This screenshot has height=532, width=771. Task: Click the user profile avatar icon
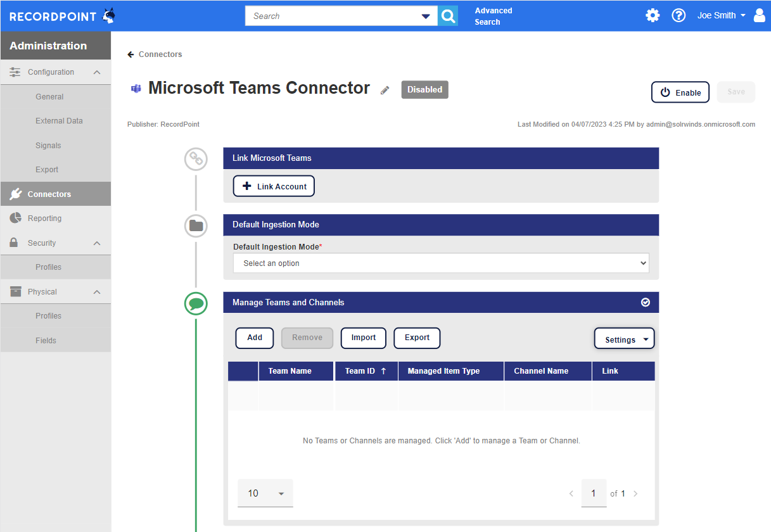[x=760, y=16]
